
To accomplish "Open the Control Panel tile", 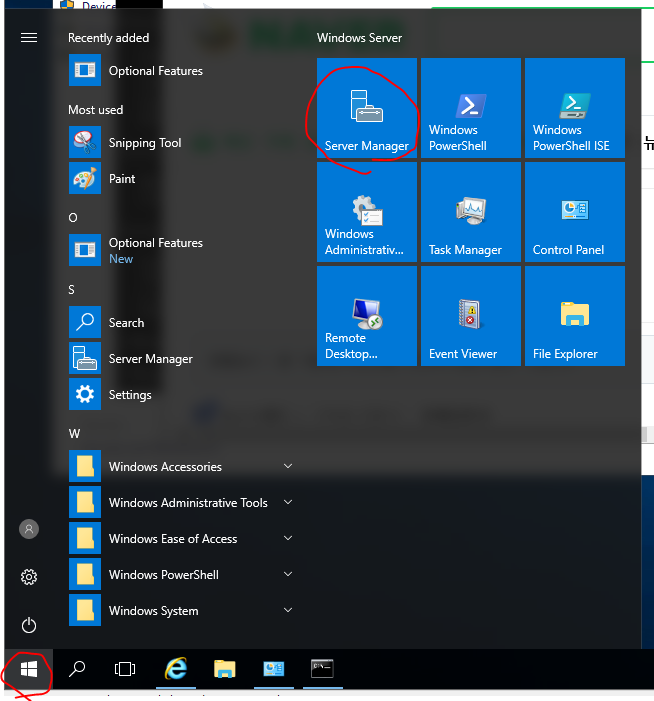I will [x=575, y=212].
